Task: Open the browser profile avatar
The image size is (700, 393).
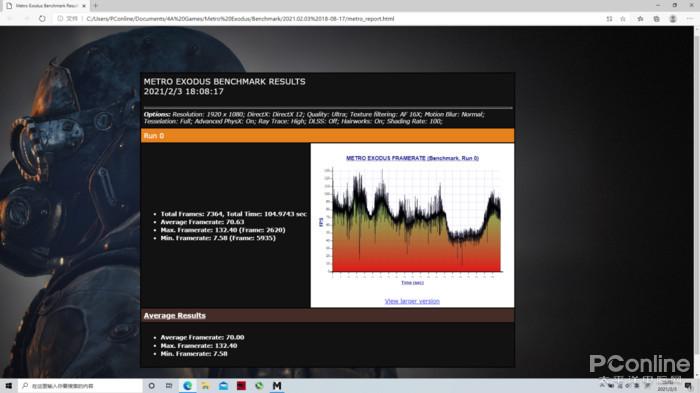Action: tap(673, 19)
